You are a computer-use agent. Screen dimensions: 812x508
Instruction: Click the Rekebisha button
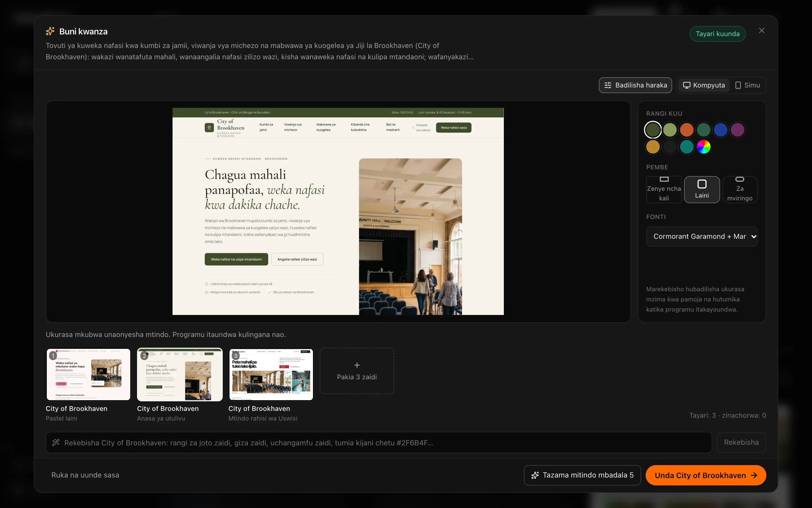click(741, 443)
